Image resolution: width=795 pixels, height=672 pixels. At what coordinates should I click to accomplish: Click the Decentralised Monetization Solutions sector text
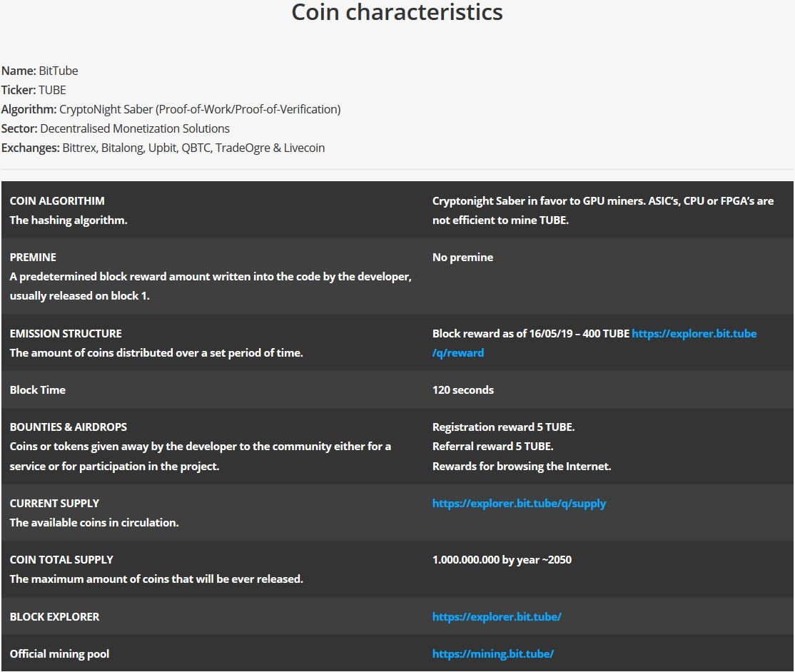pos(135,128)
